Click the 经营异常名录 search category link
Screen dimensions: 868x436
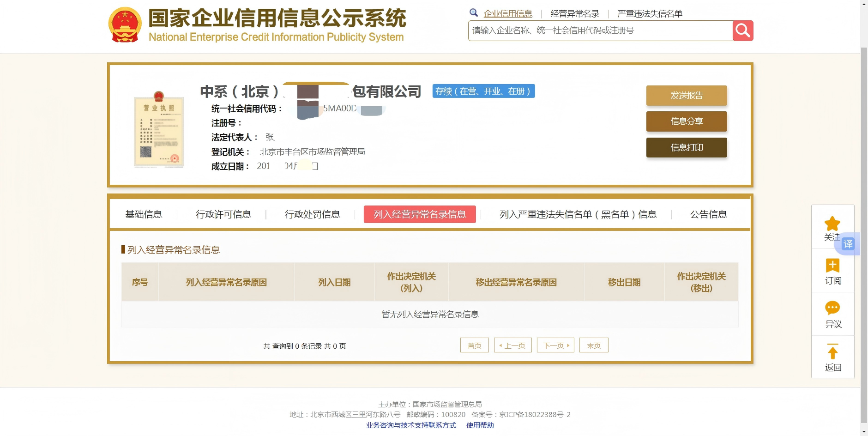[x=575, y=14]
